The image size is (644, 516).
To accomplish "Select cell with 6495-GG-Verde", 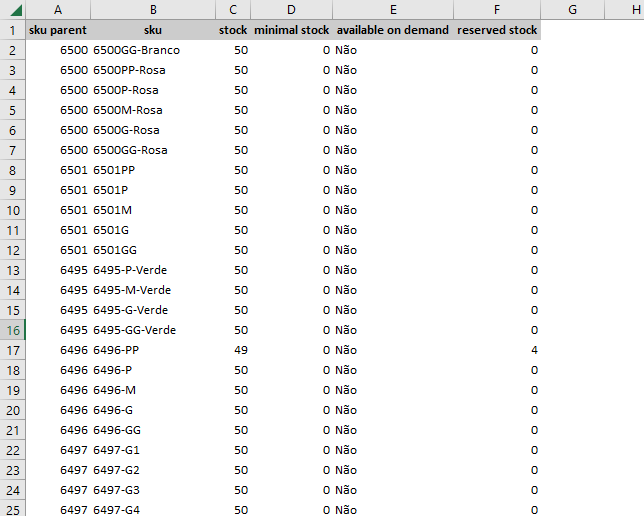I will pos(153,330).
